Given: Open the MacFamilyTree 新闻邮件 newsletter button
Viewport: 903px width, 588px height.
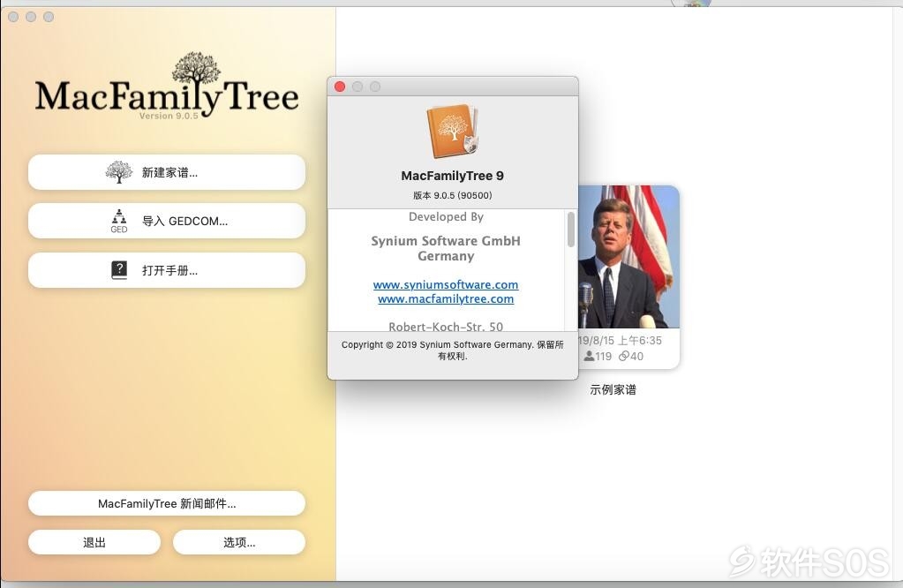Looking at the screenshot, I should 167,504.
